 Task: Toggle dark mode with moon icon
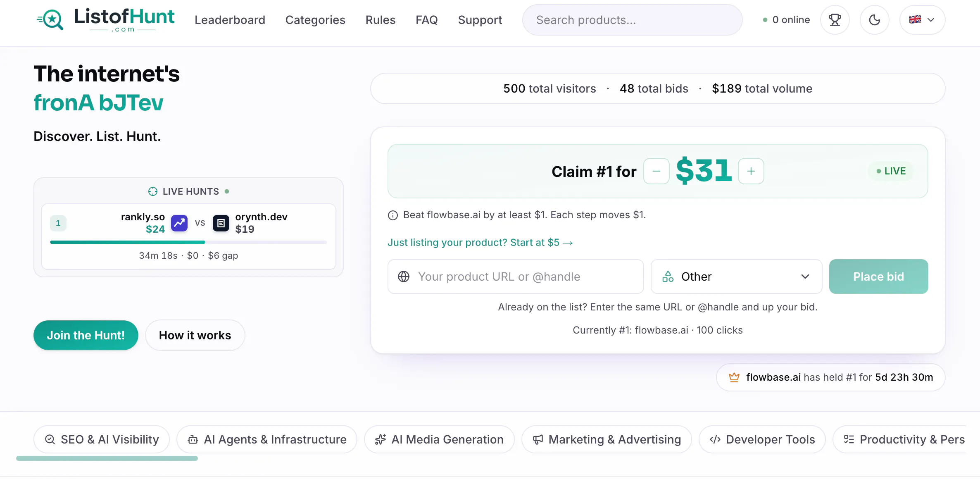[875, 20]
